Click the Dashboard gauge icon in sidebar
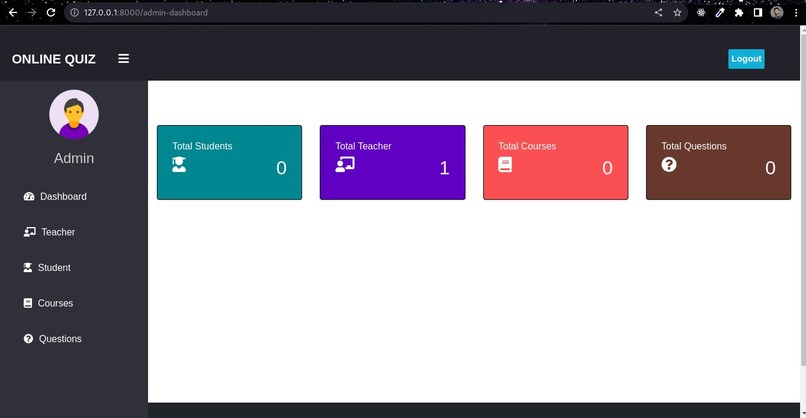The image size is (806, 418). 29,196
